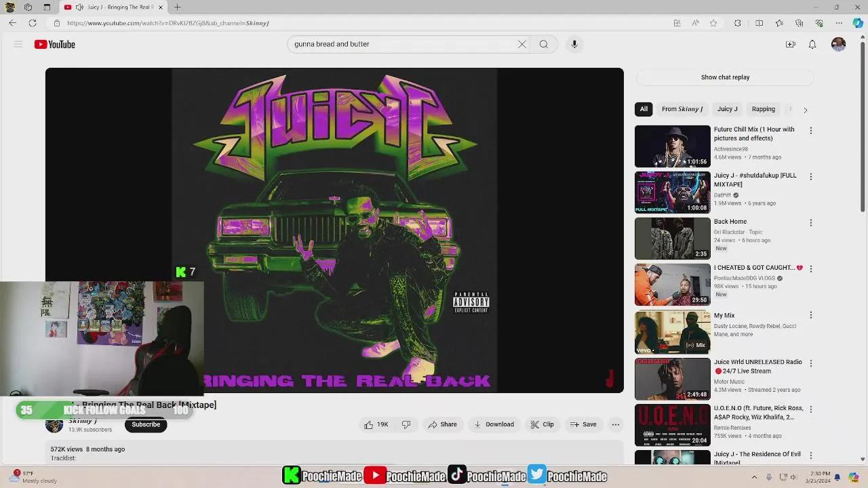Image resolution: width=868 pixels, height=488 pixels.
Task: Filter suggestions to From Skinny J
Action: click(682, 109)
